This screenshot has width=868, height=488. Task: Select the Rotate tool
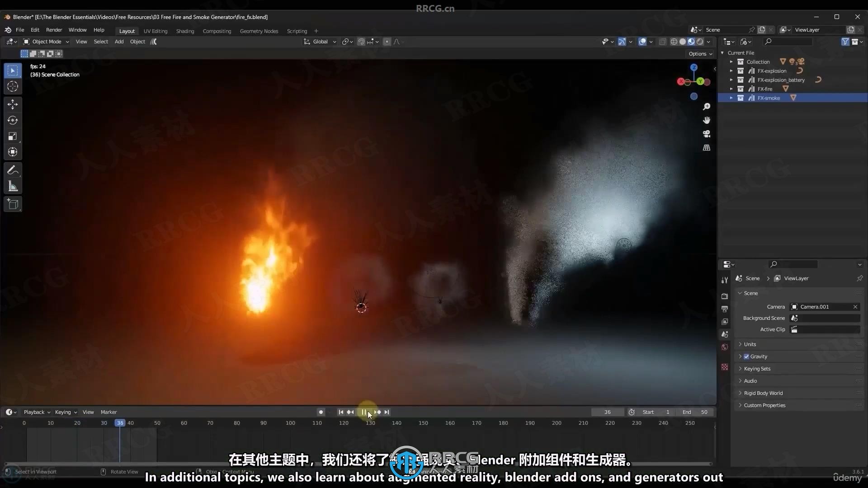[13, 120]
